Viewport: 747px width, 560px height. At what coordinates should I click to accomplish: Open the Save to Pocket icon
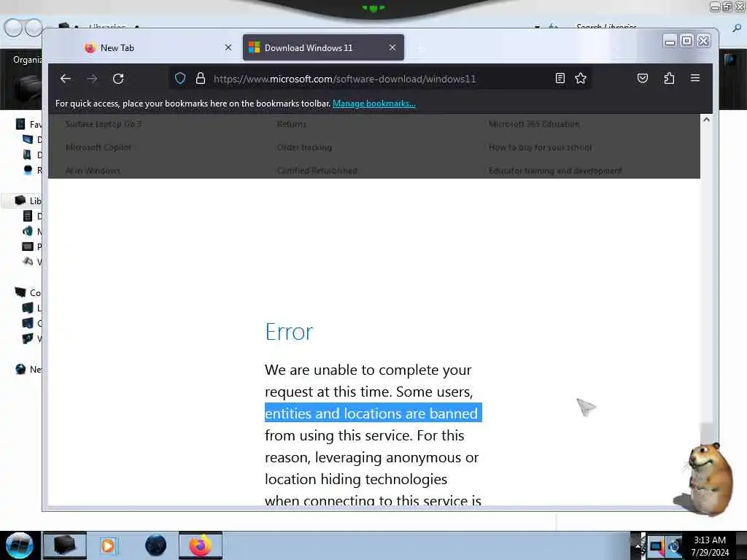643,78
